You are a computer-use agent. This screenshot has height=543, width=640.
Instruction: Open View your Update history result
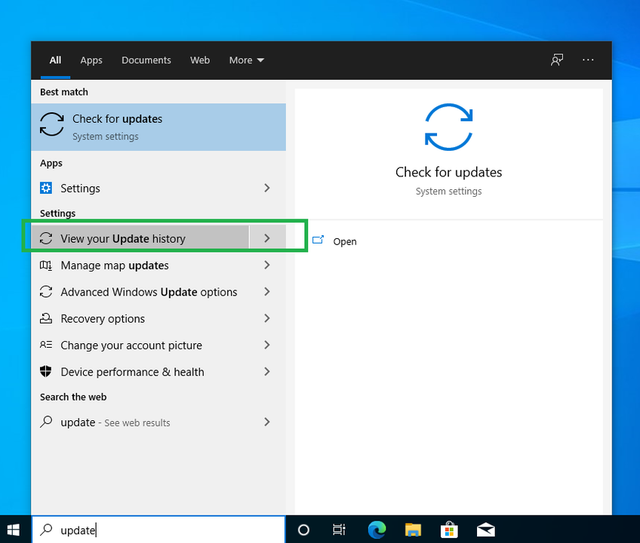point(140,238)
